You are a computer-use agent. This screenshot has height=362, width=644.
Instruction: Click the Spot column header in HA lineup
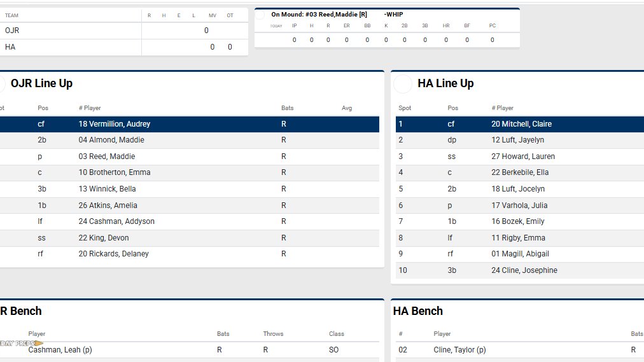[405, 108]
